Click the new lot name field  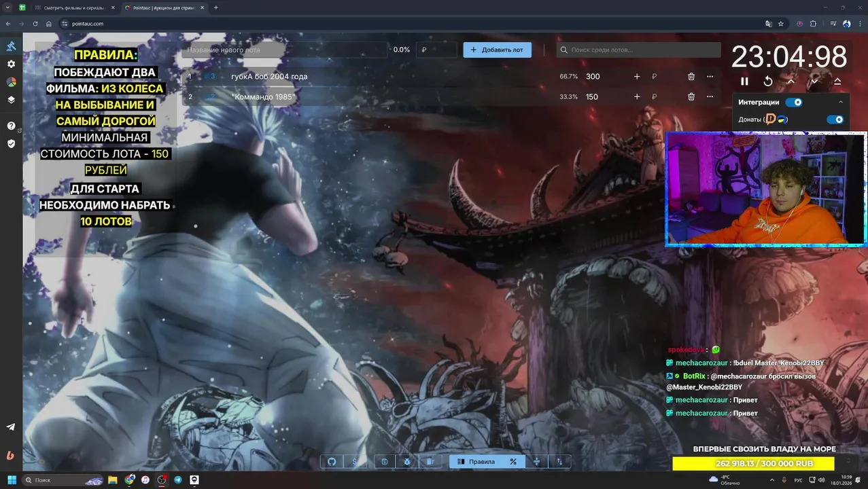click(284, 50)
